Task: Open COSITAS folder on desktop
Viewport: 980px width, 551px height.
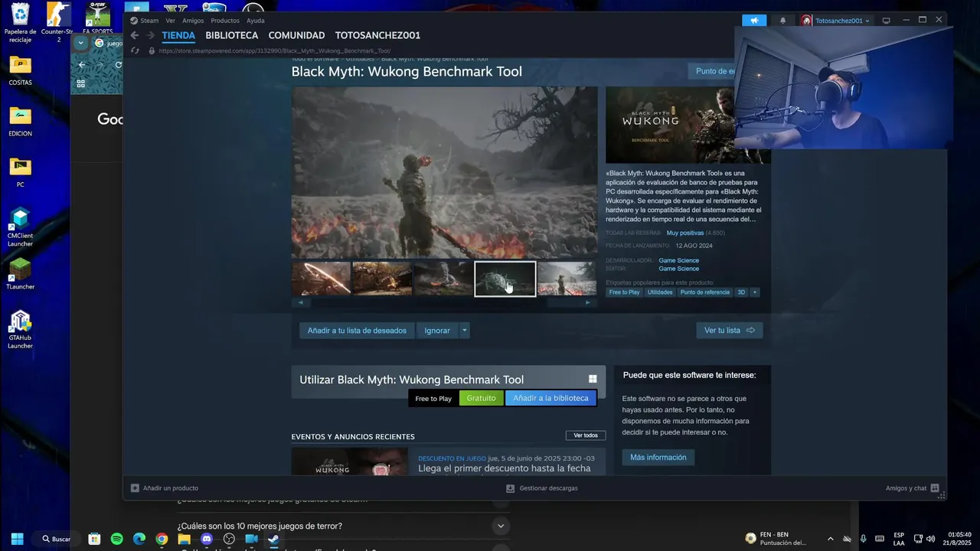Action: click(20, 70)
